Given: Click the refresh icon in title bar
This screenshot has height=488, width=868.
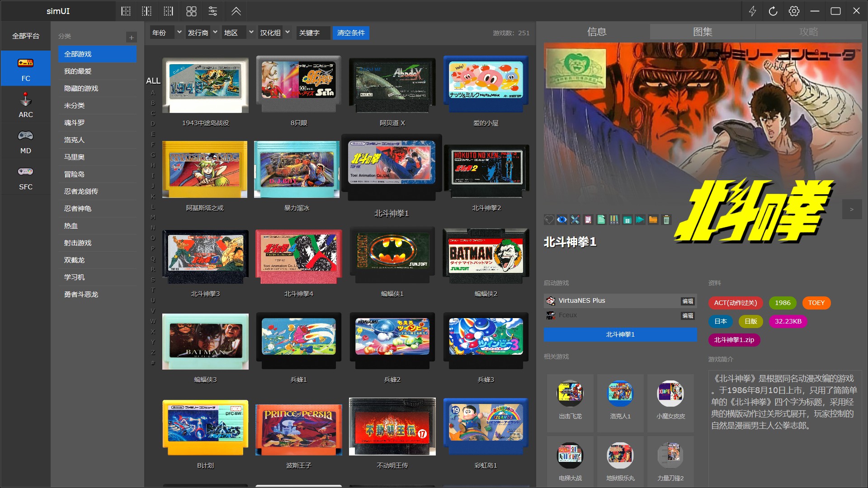Looking at the screenshot, I should point(773,11).
